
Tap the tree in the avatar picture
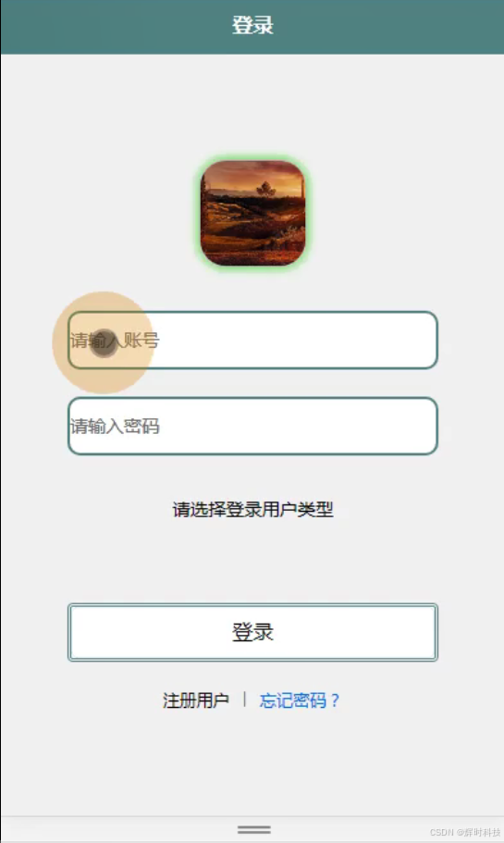coord(265,190)
